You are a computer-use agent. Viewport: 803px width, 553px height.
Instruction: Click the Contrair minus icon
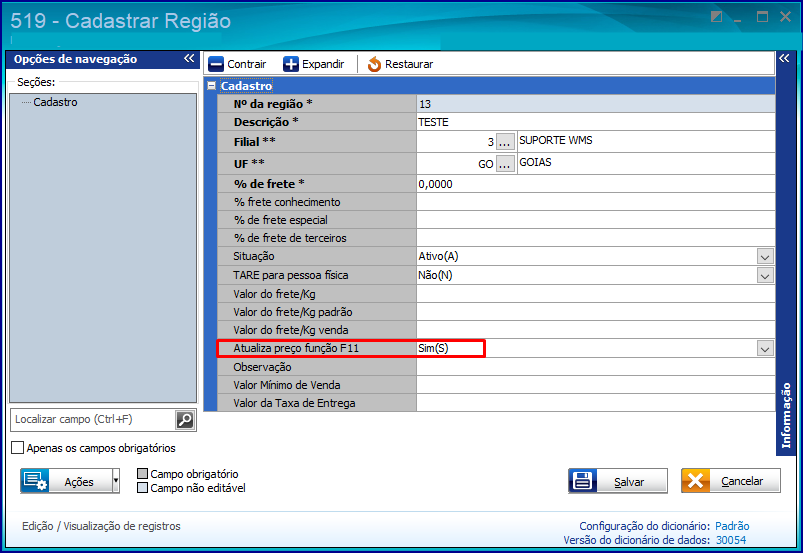point(216,64)
